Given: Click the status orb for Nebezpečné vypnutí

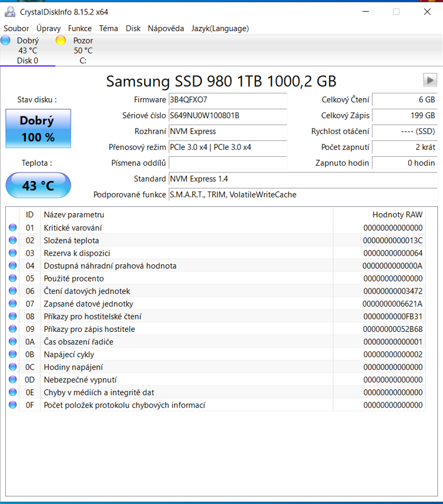Looking at the screenshot, I should [x=13, y=379].
